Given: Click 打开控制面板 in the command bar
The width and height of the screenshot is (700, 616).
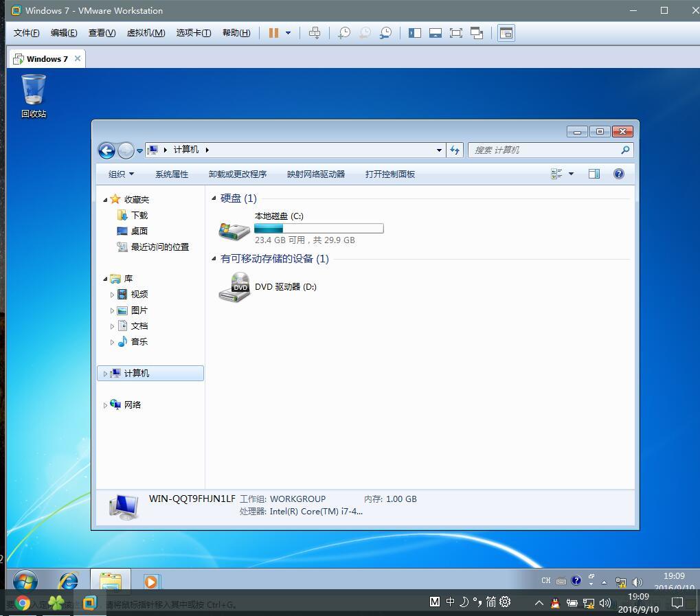Looking at the screenshot, I should point(390,174).
